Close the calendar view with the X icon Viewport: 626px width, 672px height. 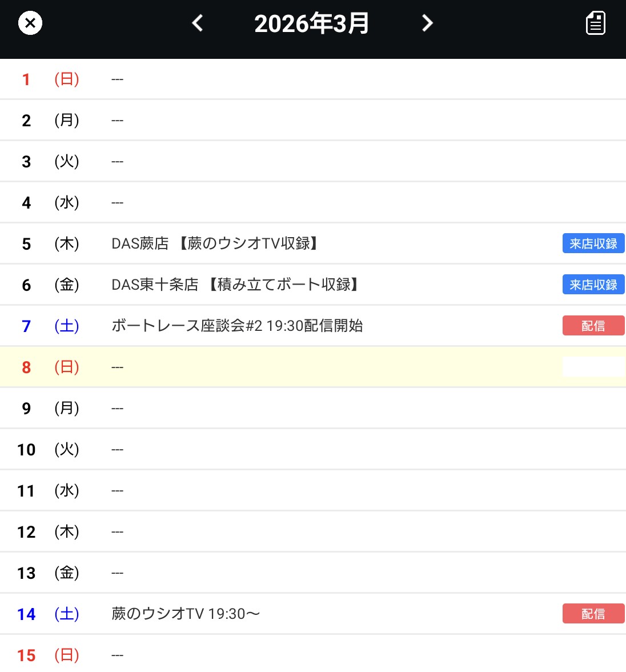click(x=30, y=23)
